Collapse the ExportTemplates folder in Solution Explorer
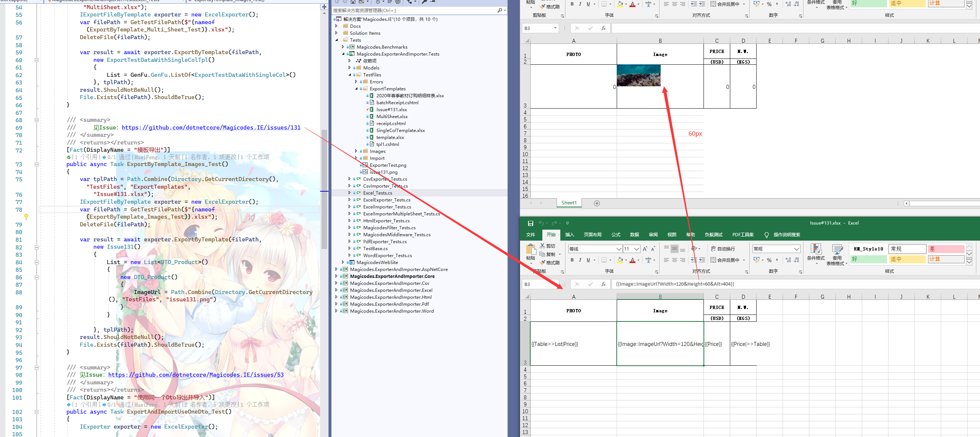 (356, 89)
